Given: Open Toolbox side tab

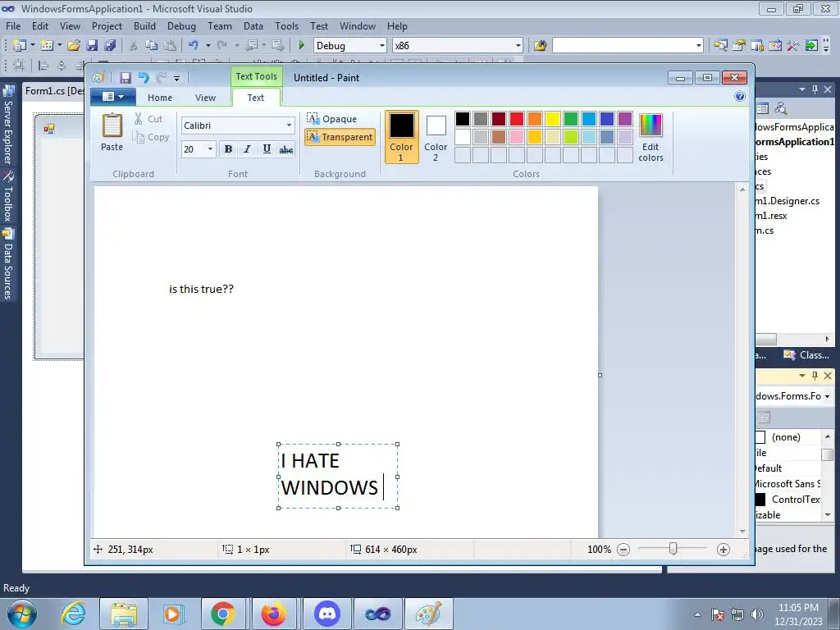Looking at the screenshot, I should (8, 197).
